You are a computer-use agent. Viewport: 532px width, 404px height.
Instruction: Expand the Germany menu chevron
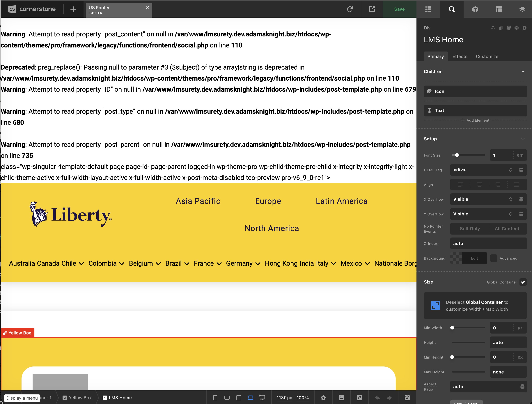tap(258, 264)
